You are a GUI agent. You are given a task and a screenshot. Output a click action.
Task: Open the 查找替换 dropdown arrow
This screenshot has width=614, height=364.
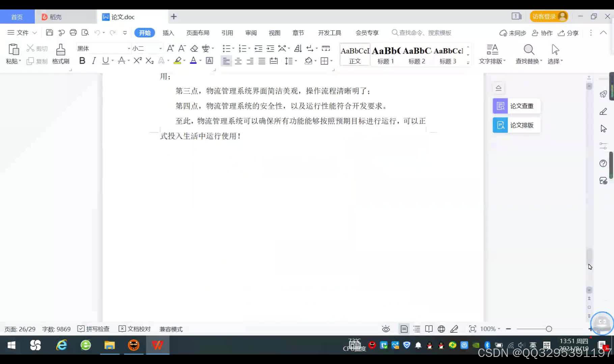[x=541, y=61]
